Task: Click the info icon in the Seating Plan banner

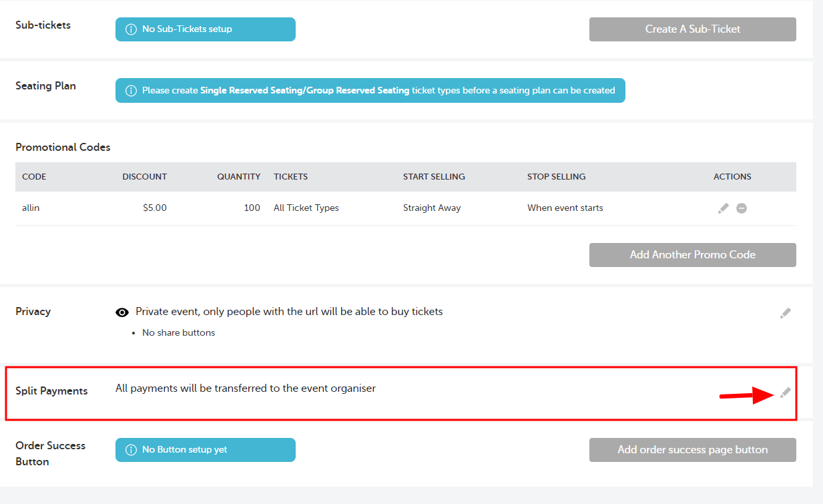Action: click(130, 90)
